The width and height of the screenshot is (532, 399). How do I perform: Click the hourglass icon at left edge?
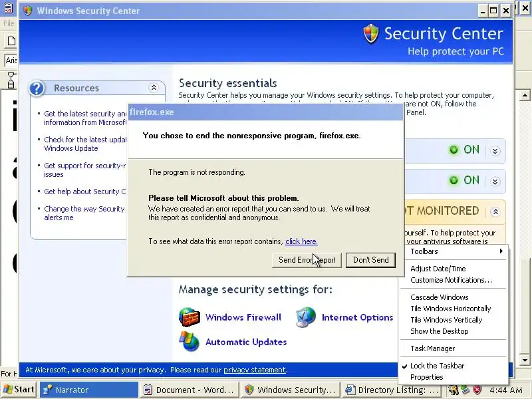click(11, 80)
